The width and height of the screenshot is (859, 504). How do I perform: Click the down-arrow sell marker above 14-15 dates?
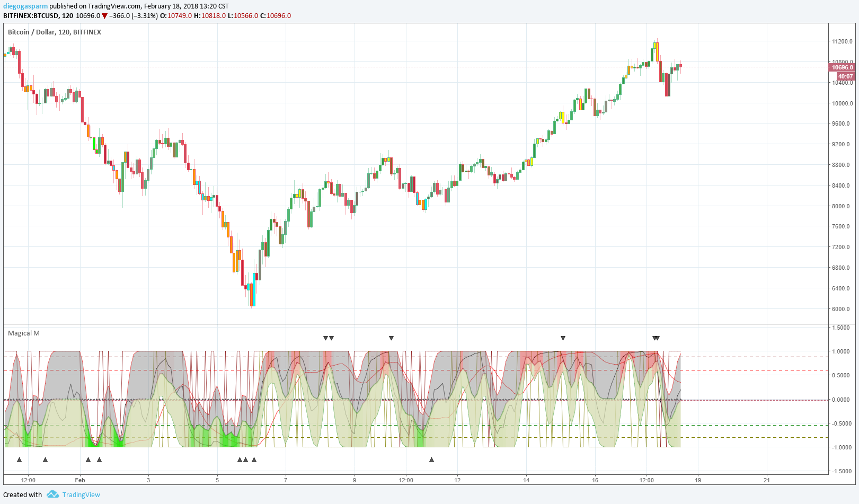tap(563, 338)
